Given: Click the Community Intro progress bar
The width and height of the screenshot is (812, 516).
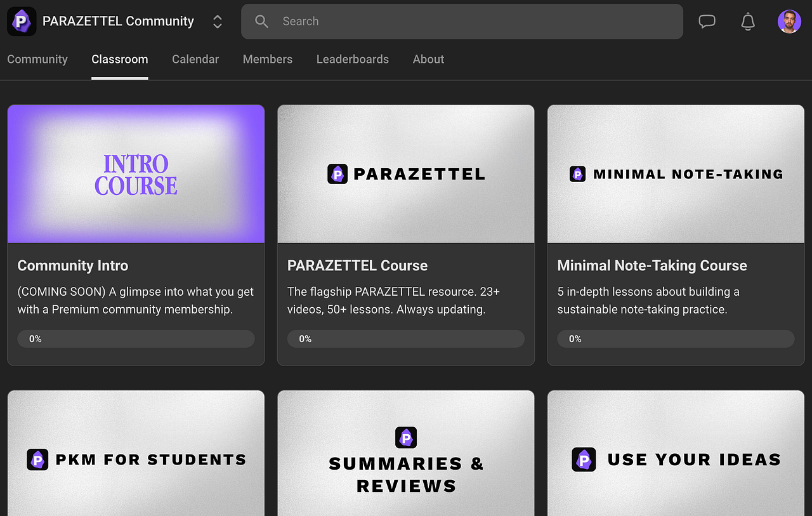Looking at the screenshot, I should point(136,339).
